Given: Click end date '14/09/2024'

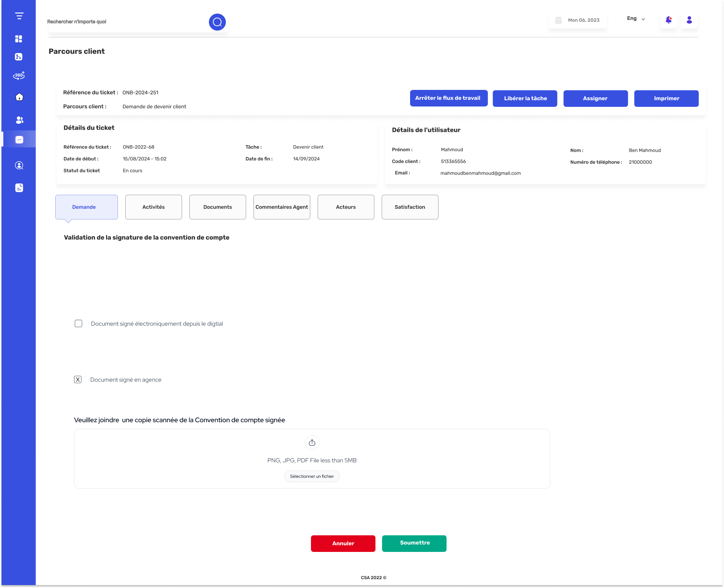Looking at the screenshot, I should [306, 159].
